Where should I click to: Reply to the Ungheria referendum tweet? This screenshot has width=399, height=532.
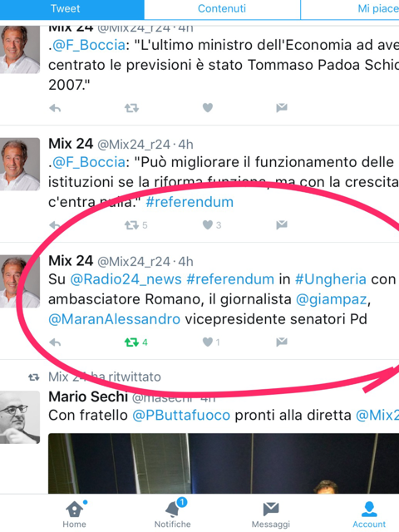tap(55, 342)
